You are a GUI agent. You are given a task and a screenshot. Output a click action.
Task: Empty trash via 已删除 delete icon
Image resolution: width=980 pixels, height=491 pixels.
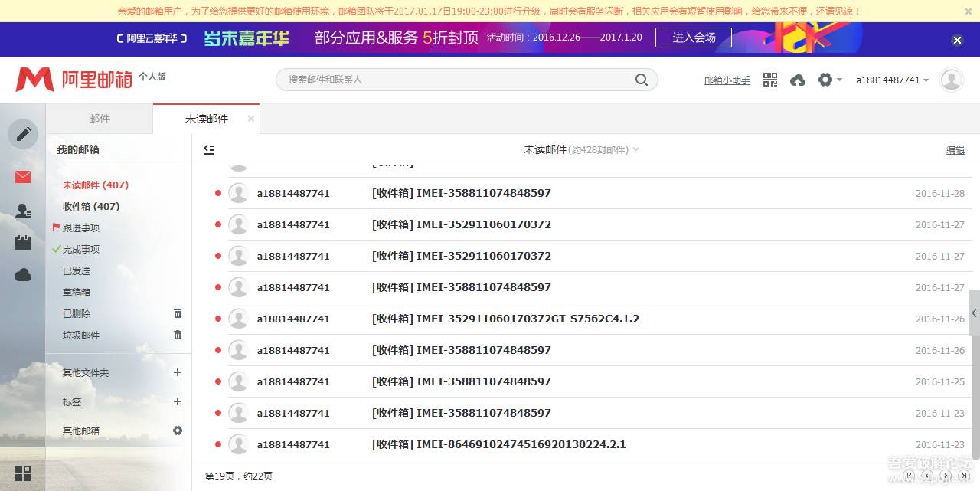point(177,313)
